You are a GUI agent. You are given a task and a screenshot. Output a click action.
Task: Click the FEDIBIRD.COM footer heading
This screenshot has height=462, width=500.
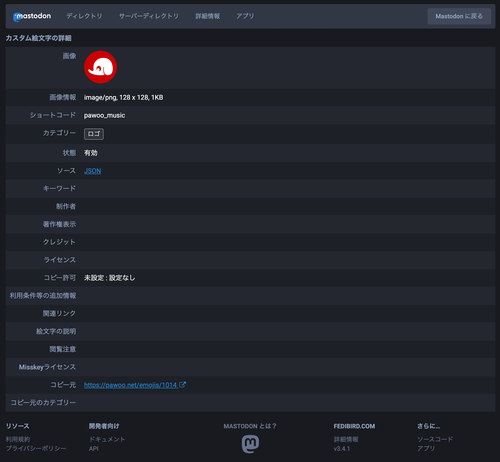pos(354,426)
